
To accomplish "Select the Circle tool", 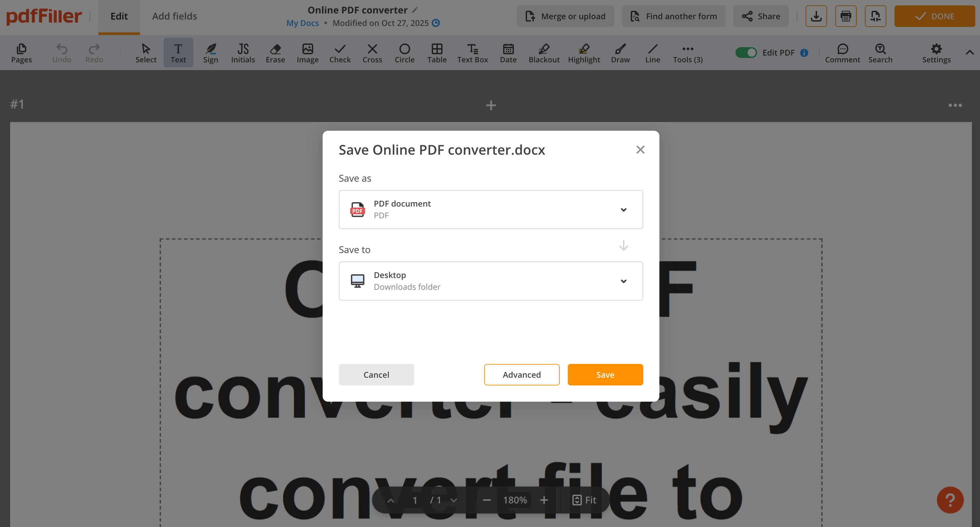I will click(x=404, y=53).
